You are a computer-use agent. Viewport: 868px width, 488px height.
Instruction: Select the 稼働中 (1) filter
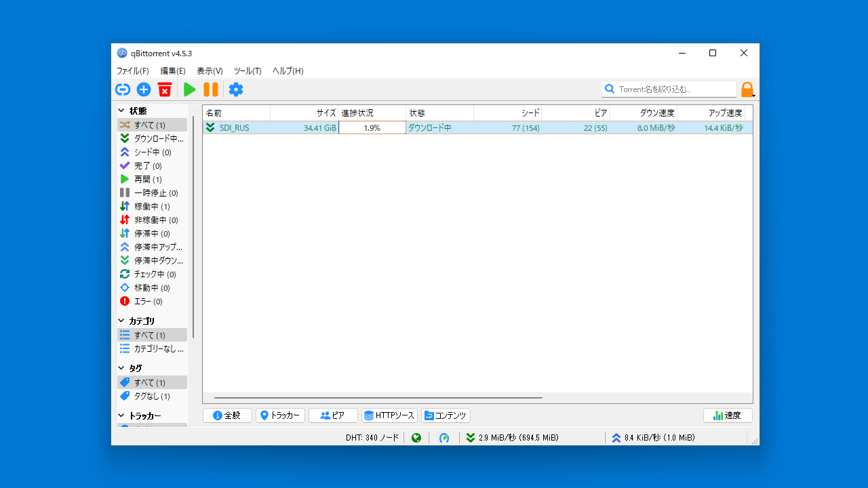pyautogui.click(x=152, y=206)
